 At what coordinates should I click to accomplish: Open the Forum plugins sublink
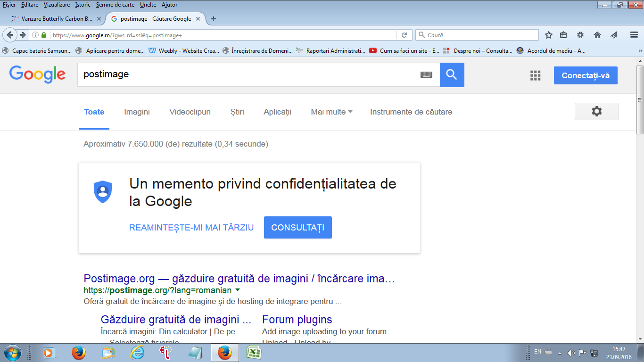tap(297, 320)
